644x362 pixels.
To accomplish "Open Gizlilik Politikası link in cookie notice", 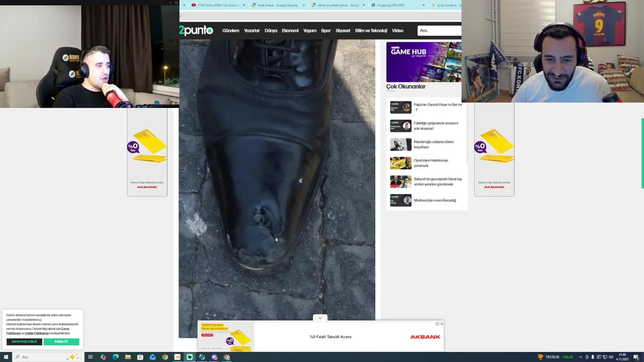I will 36,333.
